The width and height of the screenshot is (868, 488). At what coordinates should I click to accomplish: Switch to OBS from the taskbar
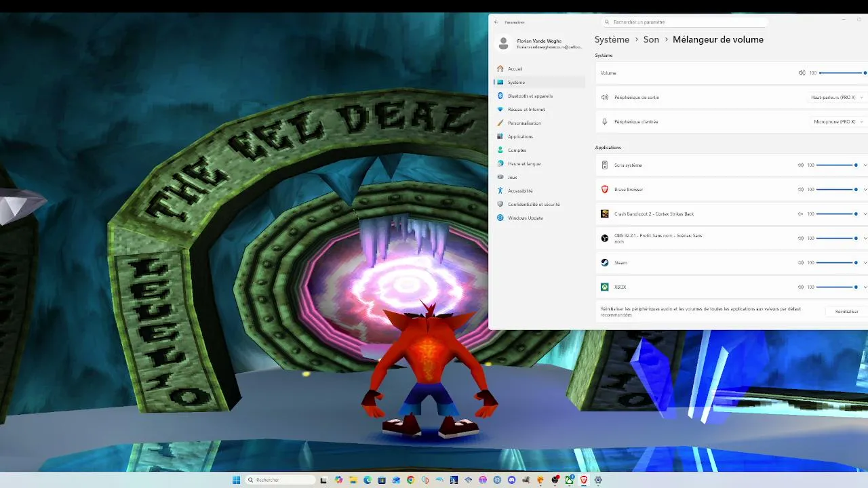coord(555,480)
